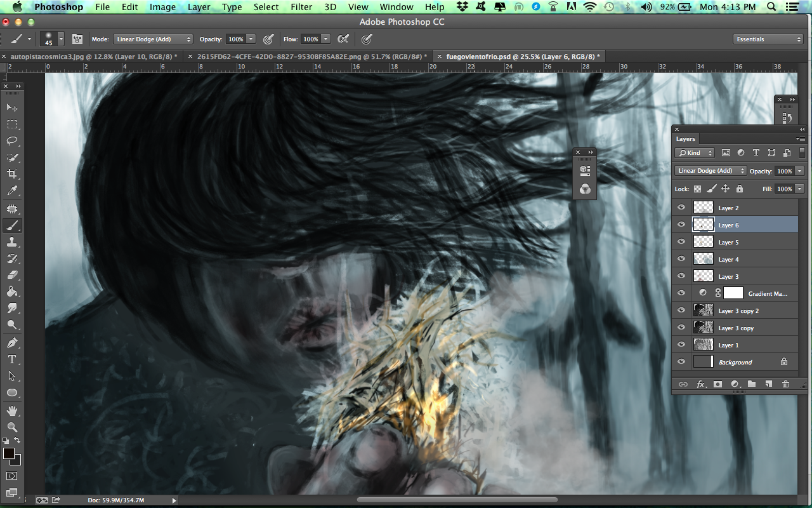Select the Hand tool
Image resolution: width=812 pixels, height=508 pixels.
point(12,411)
